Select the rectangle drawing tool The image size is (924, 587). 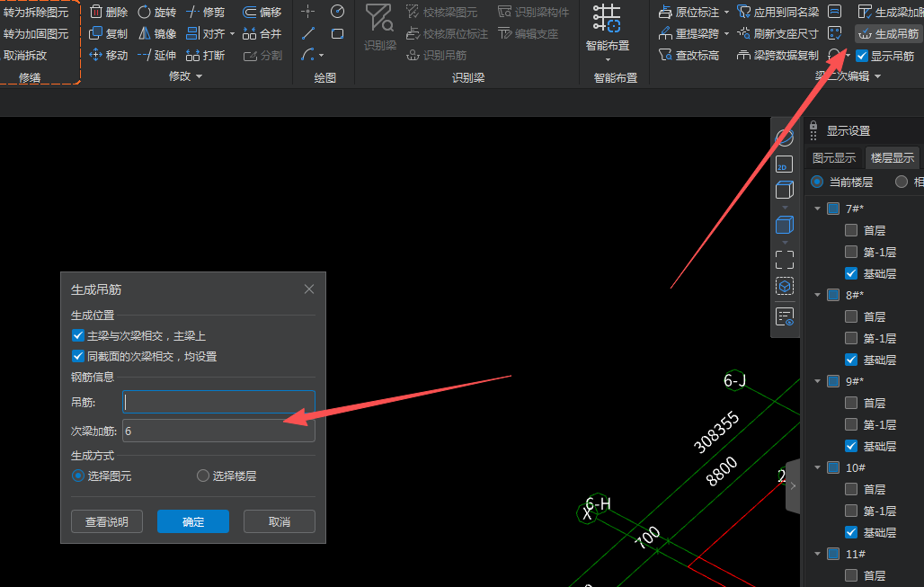click(337, 33)
